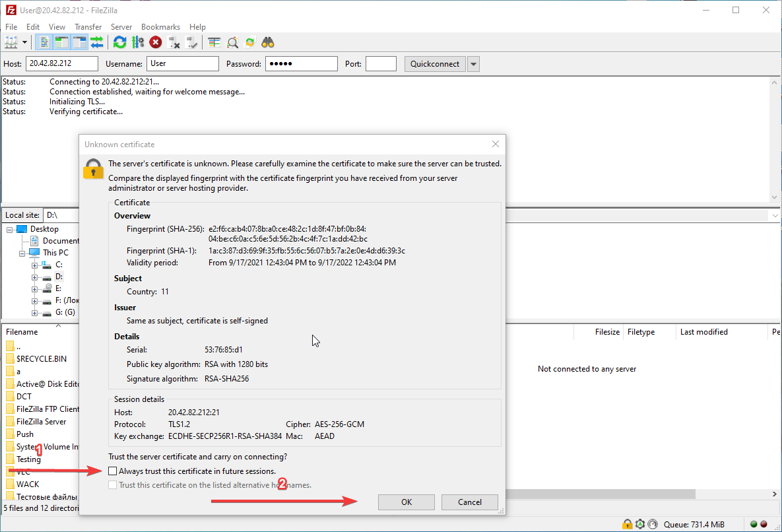Open the Help menu
Viewport: 782px width, 532px height.
click(197, 27)
